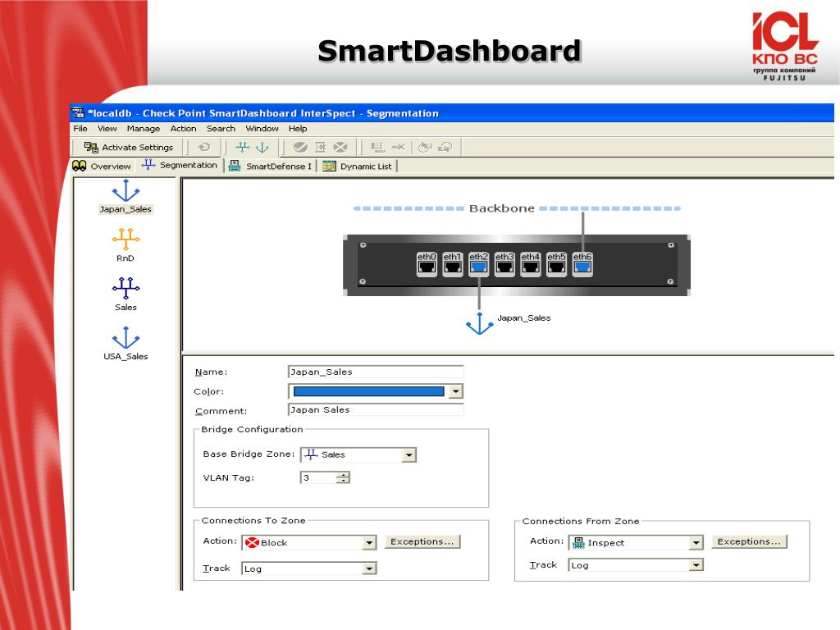The height and width of the screenshot is (630, 840).
Task: Open the View menu
Action: coord(107,129)
